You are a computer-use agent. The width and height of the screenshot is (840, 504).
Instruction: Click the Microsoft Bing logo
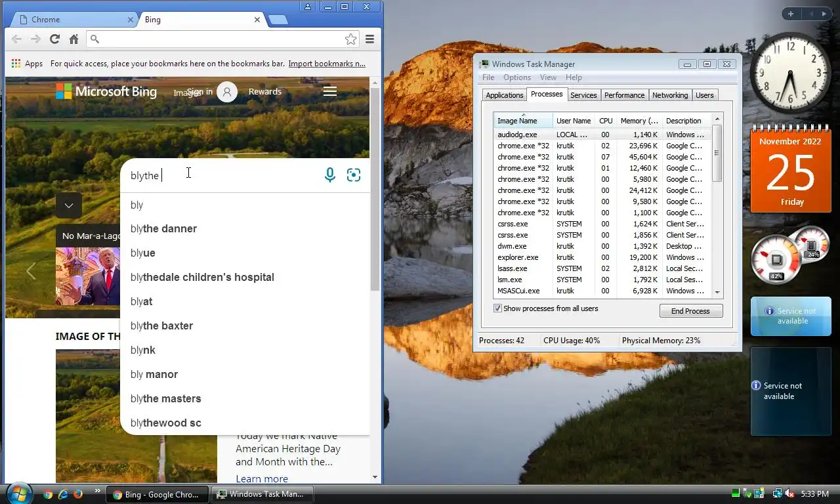[x=106, y=91]
